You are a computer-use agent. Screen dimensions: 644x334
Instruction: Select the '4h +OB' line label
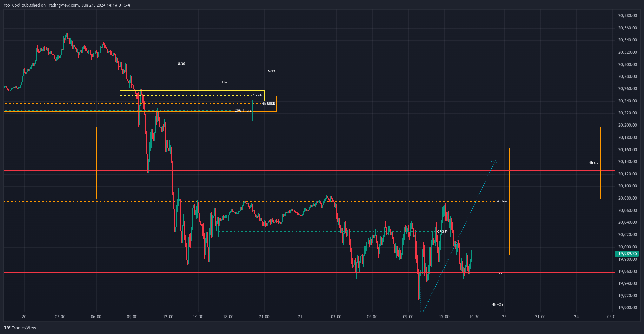tap(497, 305)
